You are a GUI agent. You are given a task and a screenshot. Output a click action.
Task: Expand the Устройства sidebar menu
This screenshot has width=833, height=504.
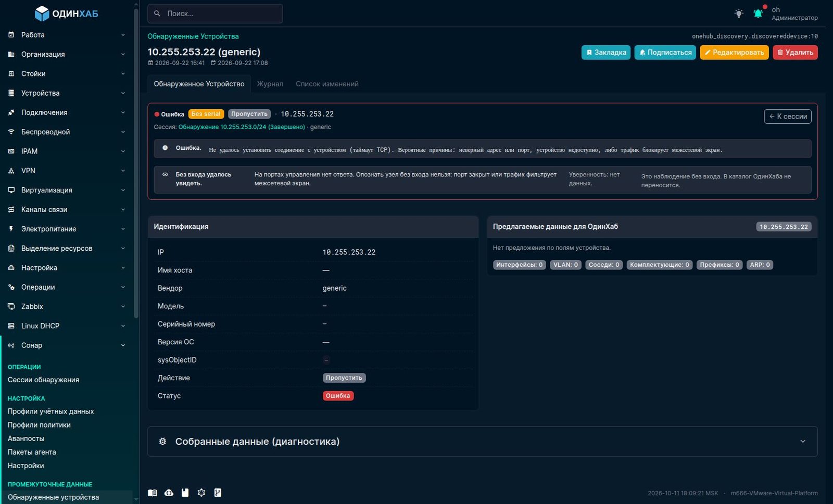pyautogui.click(x=67, y=93)
